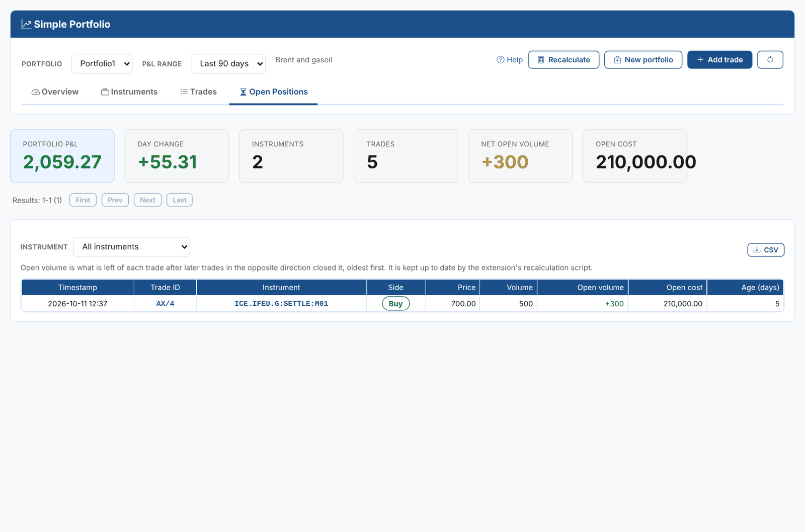Viewport: 805px width, 532px height.
Task: Expand the All instruments filter dropdown
Action: pyautogui.click(x=132, y=247)
